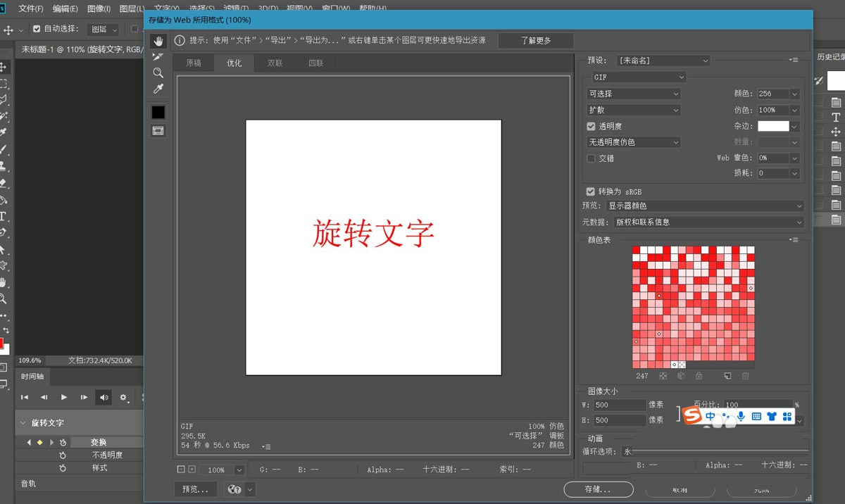Click the W width input field
The height and width of the screenshot is (504, 845).
click(x=618, y=404)
